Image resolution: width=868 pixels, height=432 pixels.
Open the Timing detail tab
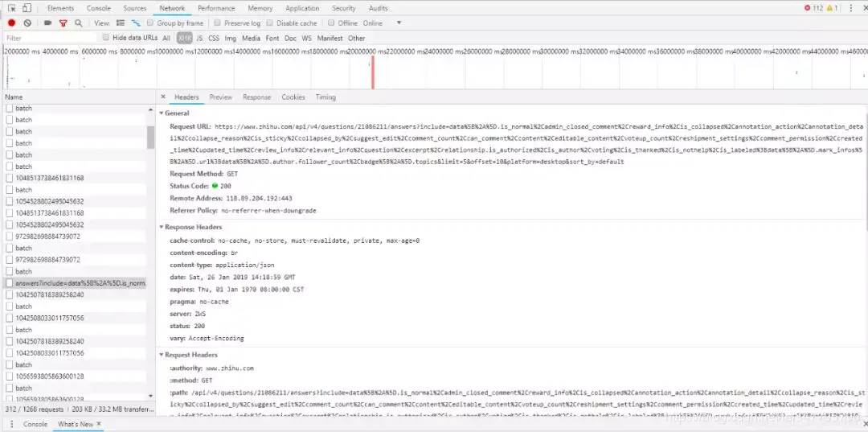(x=325, y=97)
